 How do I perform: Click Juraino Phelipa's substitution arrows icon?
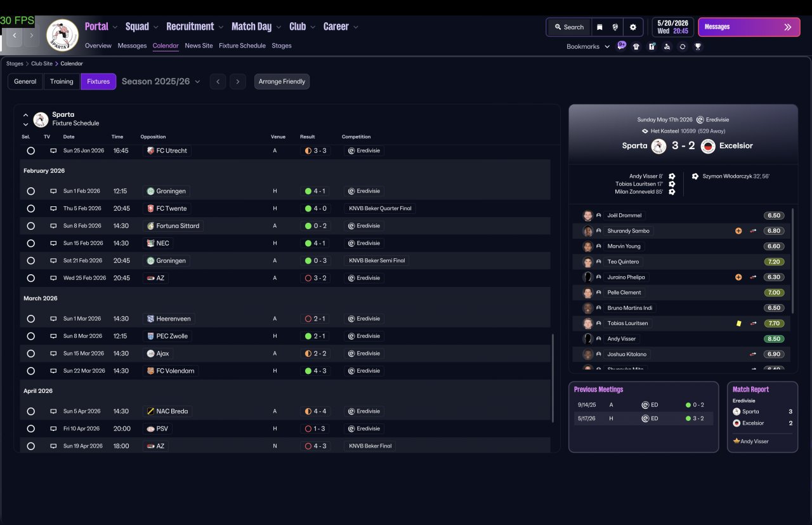[753, 277]
